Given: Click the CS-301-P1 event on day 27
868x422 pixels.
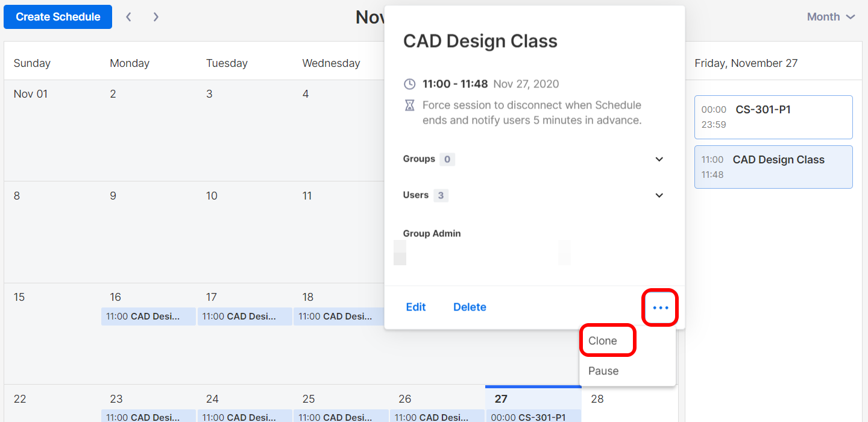Looking at the screenshot, I should click(533, 417).
